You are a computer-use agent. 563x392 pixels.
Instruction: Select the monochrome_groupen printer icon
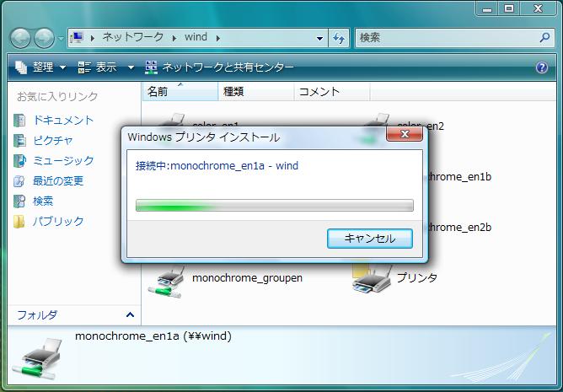click(167, 282)
